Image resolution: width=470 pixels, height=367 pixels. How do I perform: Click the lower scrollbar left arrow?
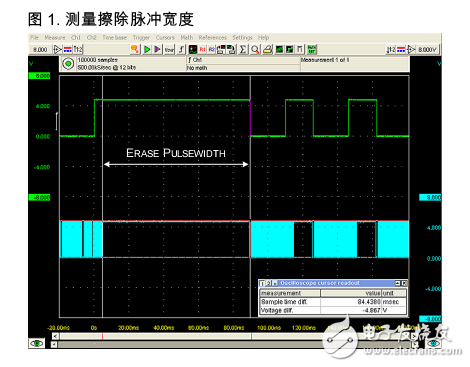pos(54,344)
